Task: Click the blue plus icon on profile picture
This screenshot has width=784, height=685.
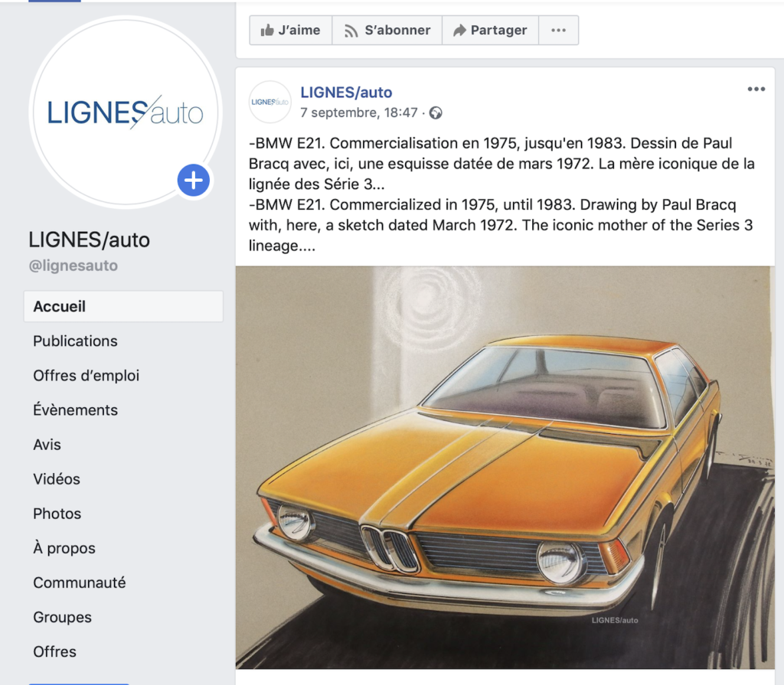Action: coord(194,181)
